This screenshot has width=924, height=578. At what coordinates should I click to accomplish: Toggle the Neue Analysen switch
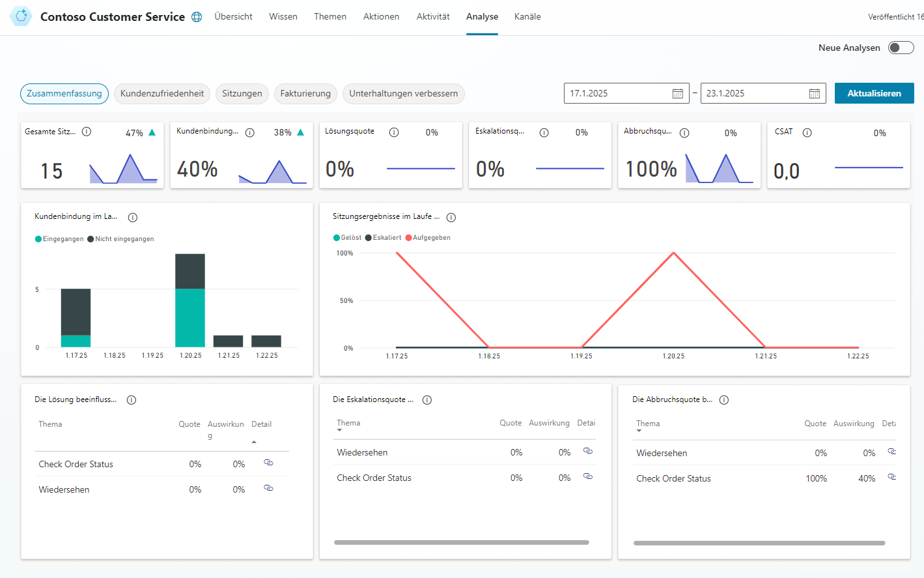[x=901, y=48]
